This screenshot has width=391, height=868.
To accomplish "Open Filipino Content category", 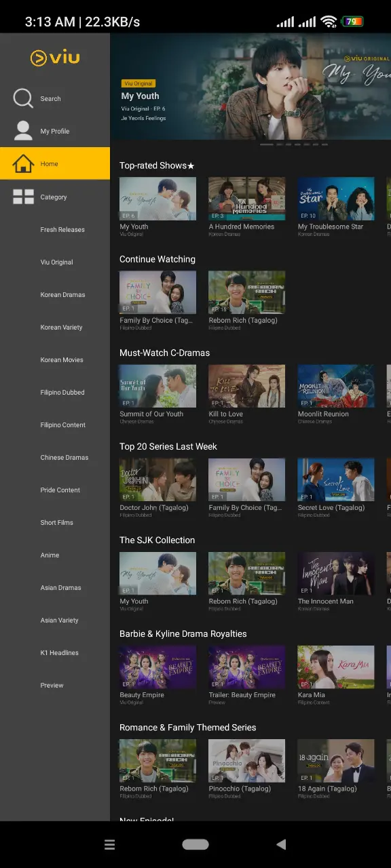I will 62,425.
